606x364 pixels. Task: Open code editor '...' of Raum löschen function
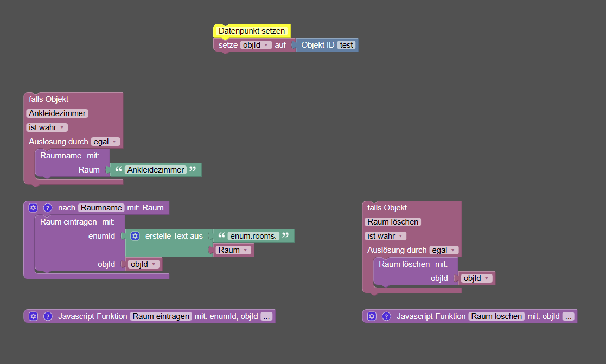(x=569, y=316)
